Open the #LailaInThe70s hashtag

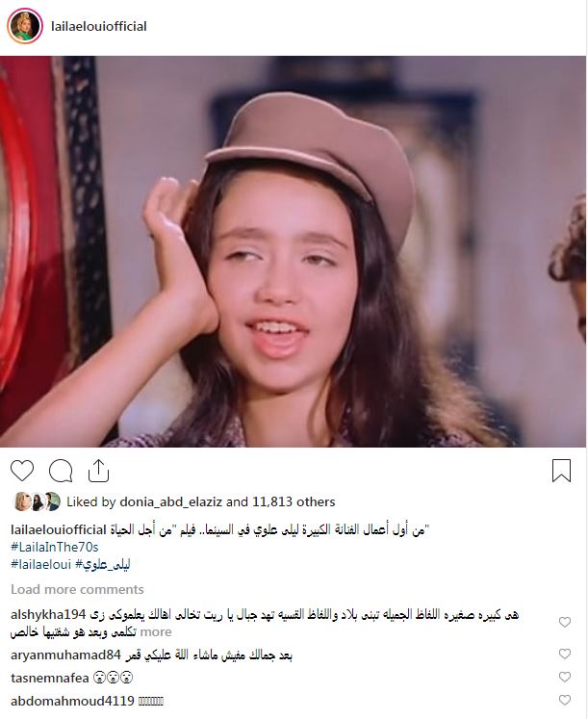[55, 547]
